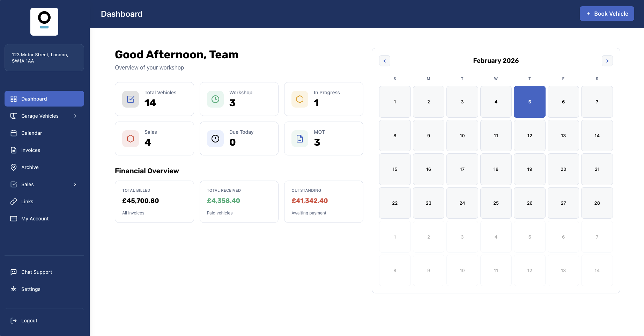Go to the previous month in calendar
This screenshot has height=336, width=644.
tap(385, 61)
